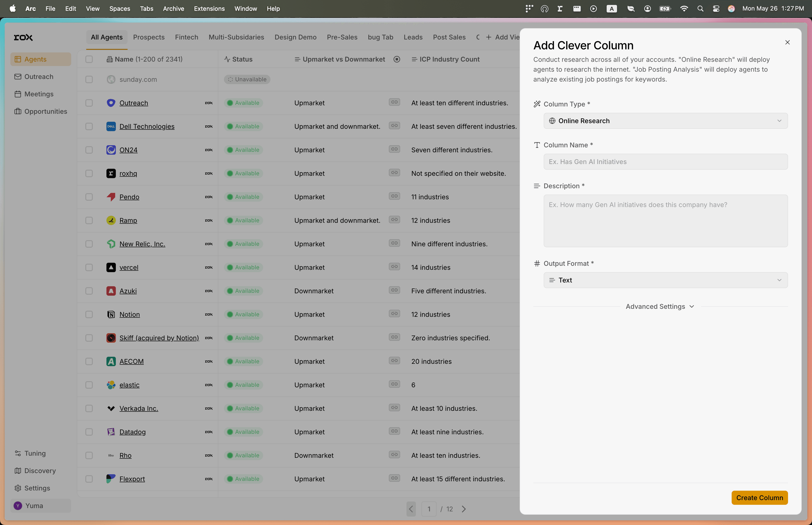Open the Datadog account link
Viewport: 812px width, 525px height.
(132, 432)
